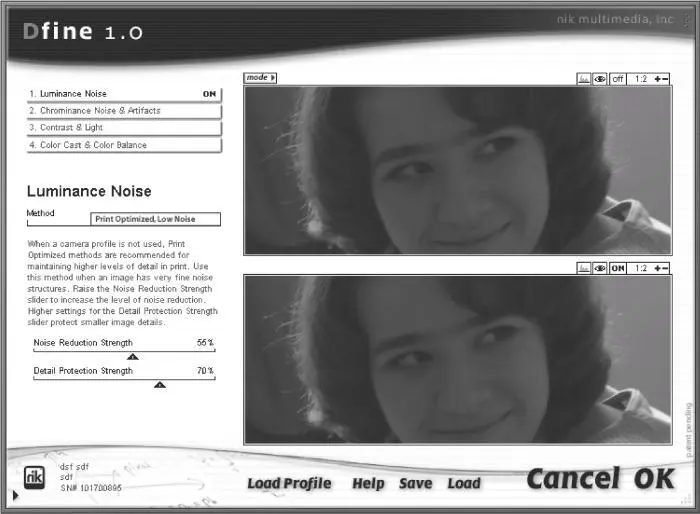Click the lower preview's 1:2 zoom ratio
This screenshot has height=514, width=700.
click(641, 268)
